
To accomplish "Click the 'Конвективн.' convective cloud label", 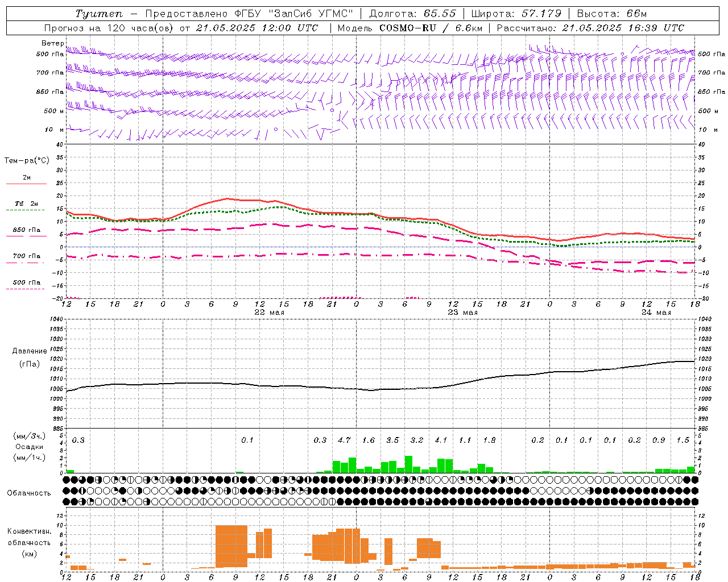I will click(29, 531).
